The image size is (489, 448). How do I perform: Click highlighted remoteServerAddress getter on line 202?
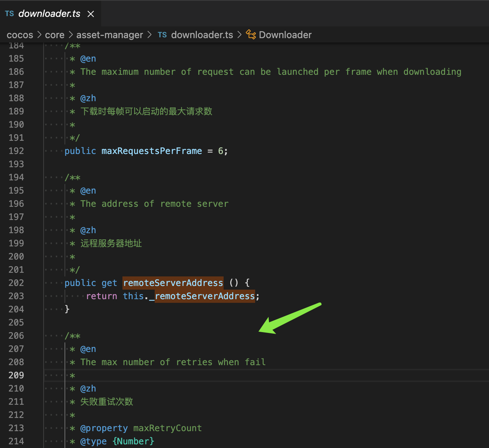tap(173, 283)
